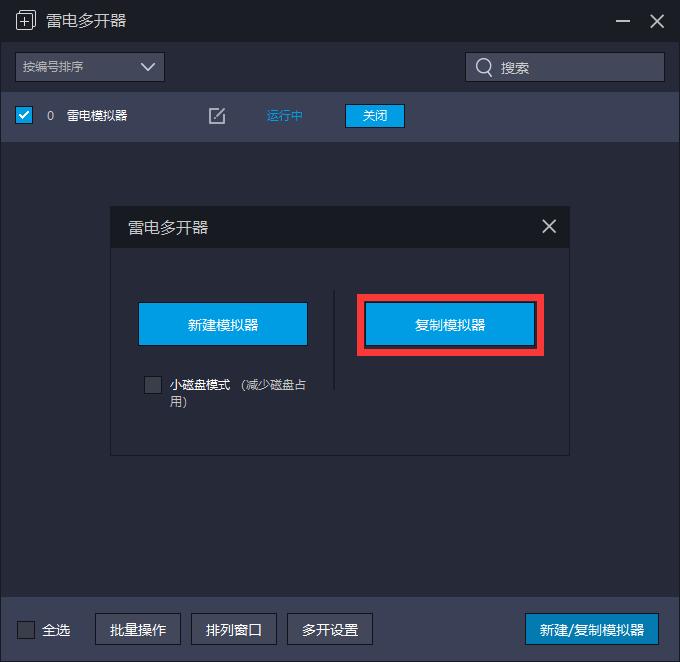
Task: Close the main 雷电多开器 window
Action: tap(657, 21)
